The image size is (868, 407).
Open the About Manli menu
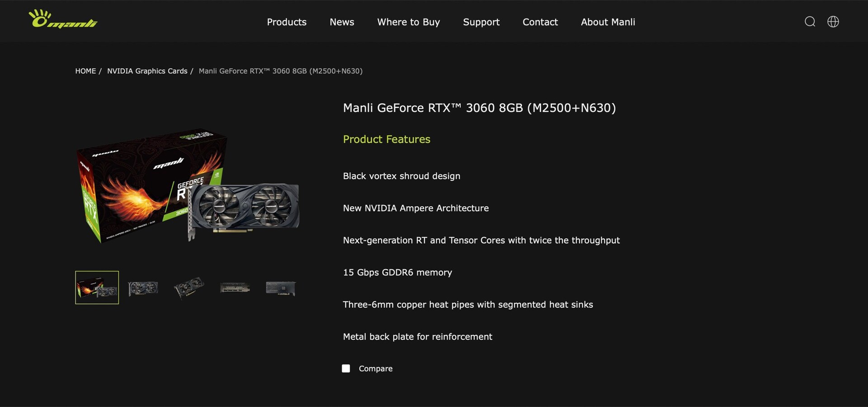tap(608, 22)
